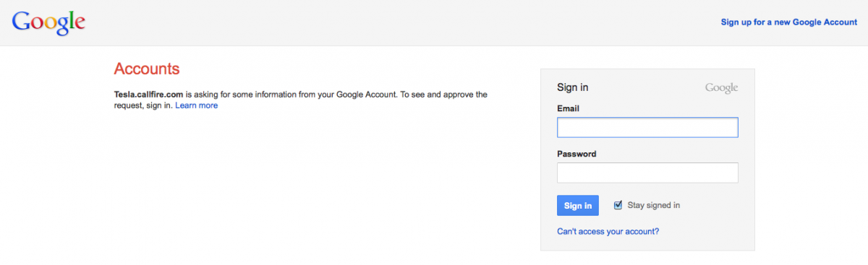
Task: Focus the Password input field
Action: click(647, 173)
